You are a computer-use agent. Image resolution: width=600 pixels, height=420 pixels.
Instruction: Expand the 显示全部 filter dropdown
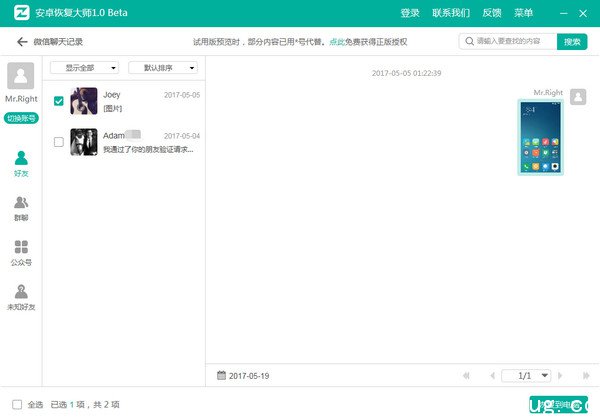84,68
